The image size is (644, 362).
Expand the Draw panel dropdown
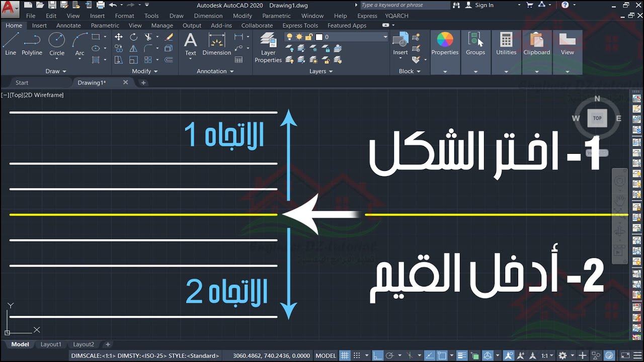coord(55,71)
